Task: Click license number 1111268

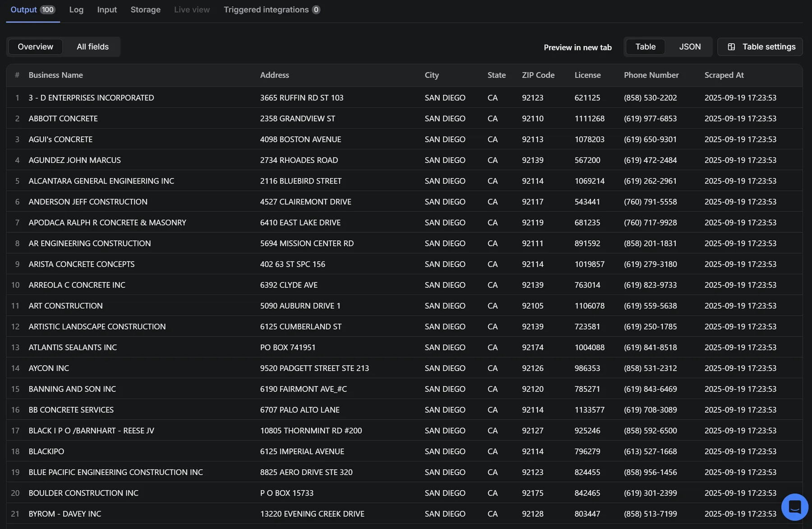Action: pyautogui.click(x=589, y=119)
